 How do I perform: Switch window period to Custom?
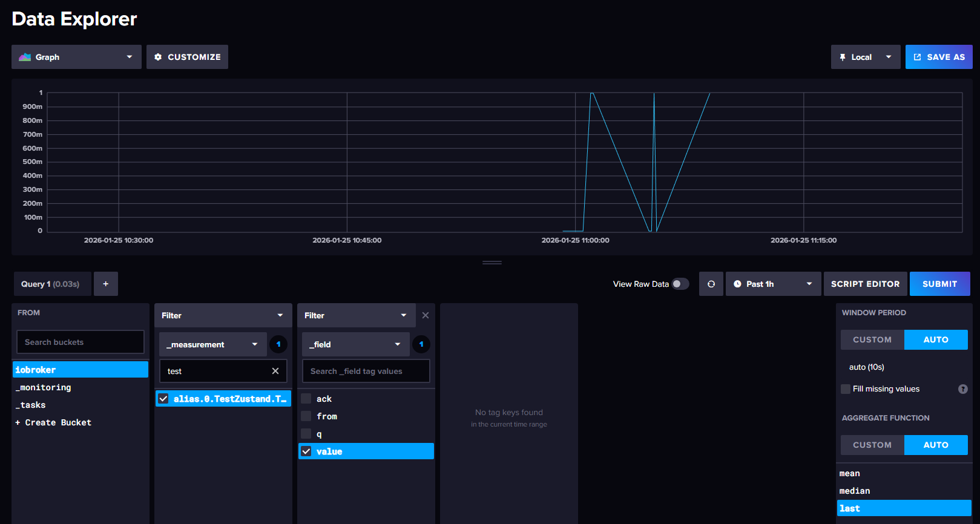pos(872,339)
